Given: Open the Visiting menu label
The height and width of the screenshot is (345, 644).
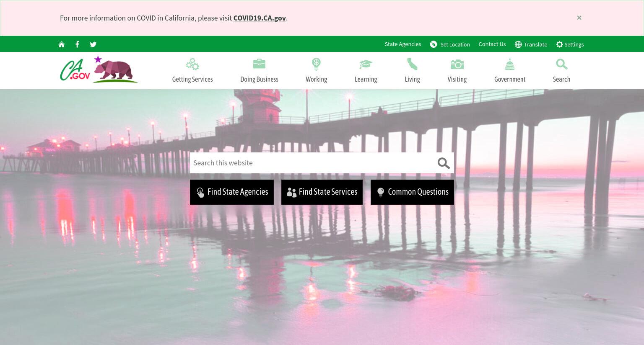Looking at the screenshot, I should coord(457,79).
